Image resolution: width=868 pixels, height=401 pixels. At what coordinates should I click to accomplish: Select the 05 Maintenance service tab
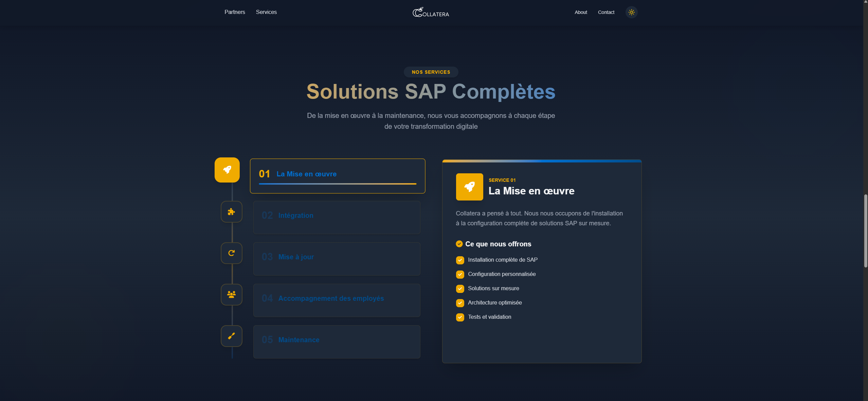click(x=337, y=342)
